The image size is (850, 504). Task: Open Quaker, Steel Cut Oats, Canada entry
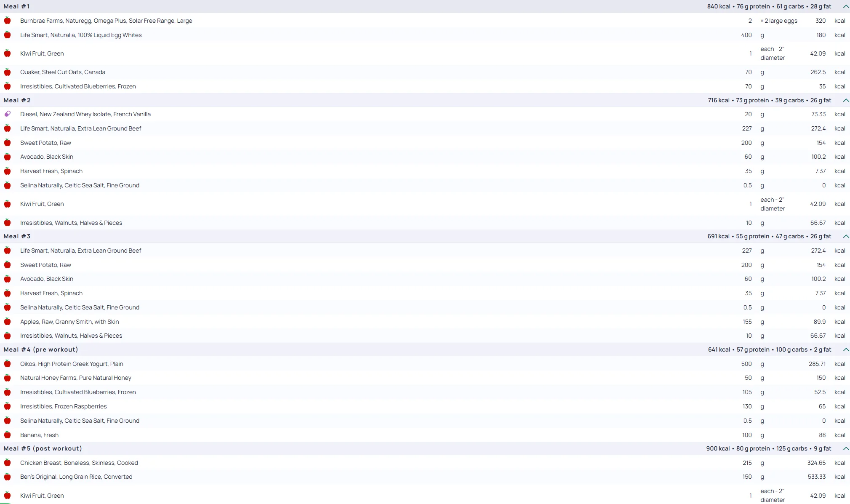(63, 72)
